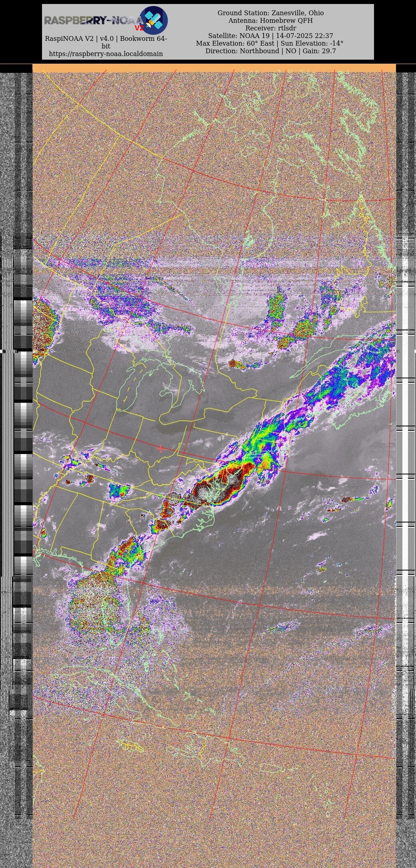
Task: Click the yellow Jamaica island outline
Action: tap(130, 745)
